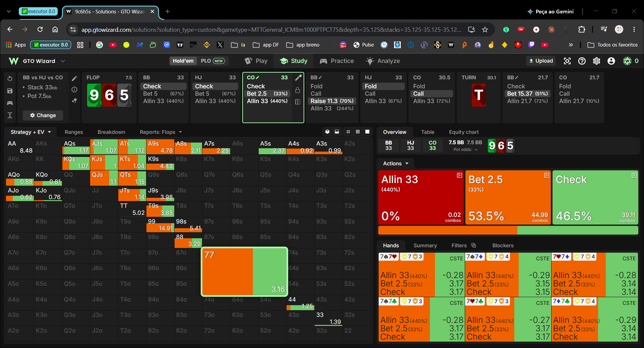Screen dimensions: 644x348
Task: Click the reset spot icon in left sidebar
Action: pos(10,79)
